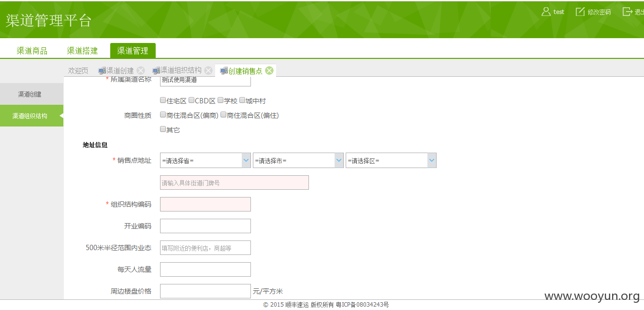Close the 渠道组织结构 tab
The width and height of the screenshot is (644, 310).
click(x=208, y=70)
